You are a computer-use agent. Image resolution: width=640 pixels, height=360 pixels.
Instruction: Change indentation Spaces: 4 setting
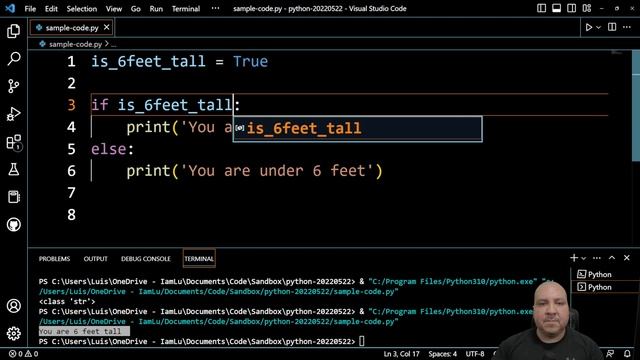pyautogui.click(x=442, y=354)
